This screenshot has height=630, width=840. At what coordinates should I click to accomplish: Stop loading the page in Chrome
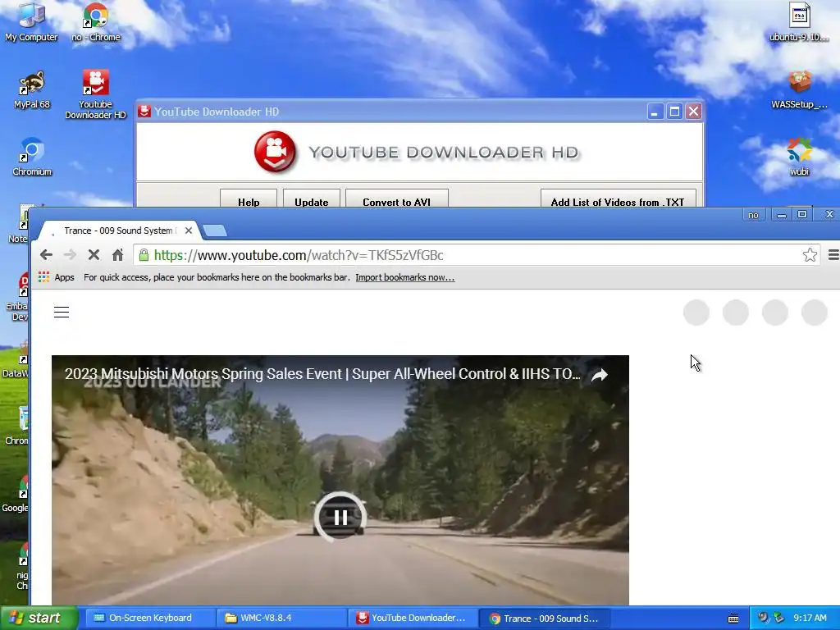click(x=94, y=255)
